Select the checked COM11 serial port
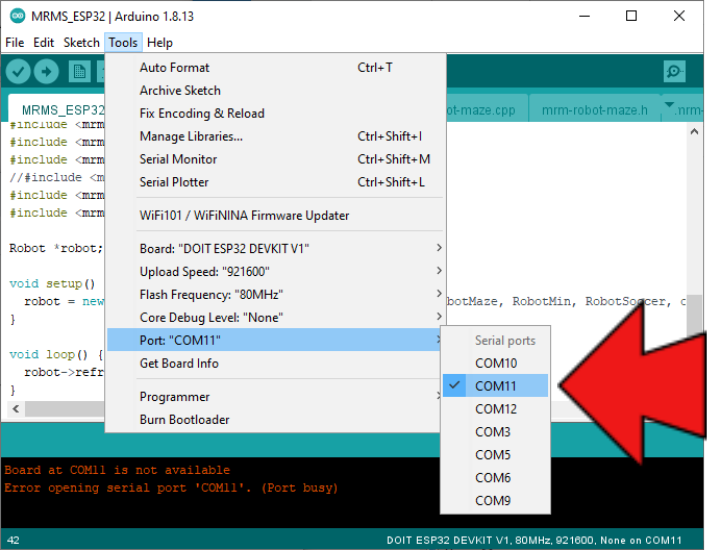707x550 pixels. point(495,386)
